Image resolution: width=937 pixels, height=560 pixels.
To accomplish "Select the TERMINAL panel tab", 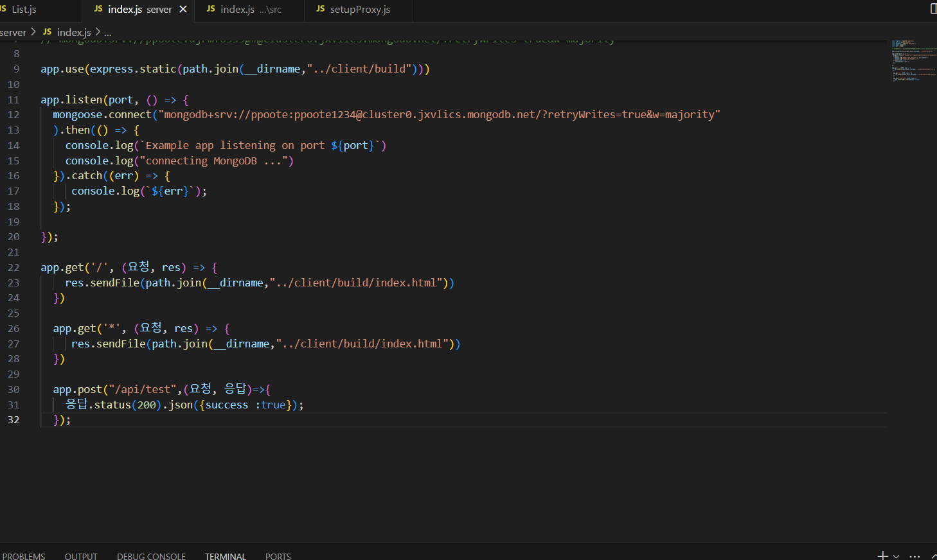I will coord(226,556).
